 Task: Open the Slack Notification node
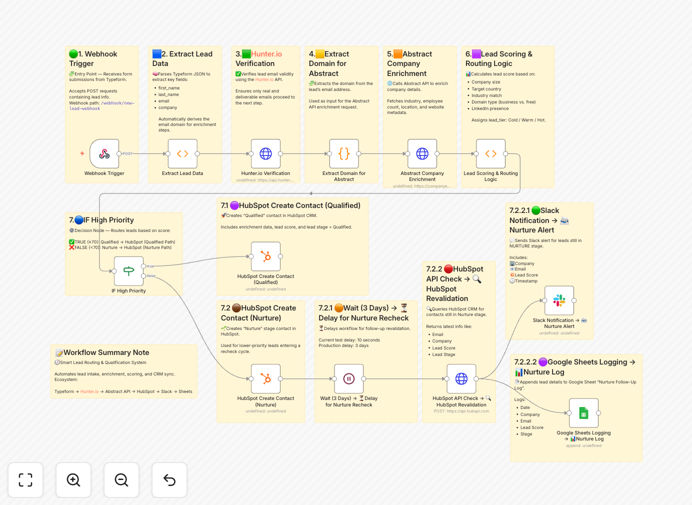[x=559, y=301]
